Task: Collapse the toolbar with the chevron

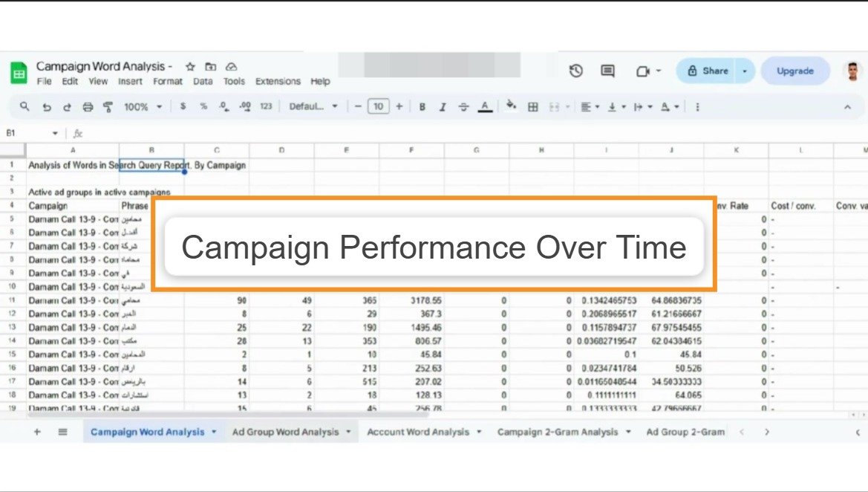Action: 847,106
